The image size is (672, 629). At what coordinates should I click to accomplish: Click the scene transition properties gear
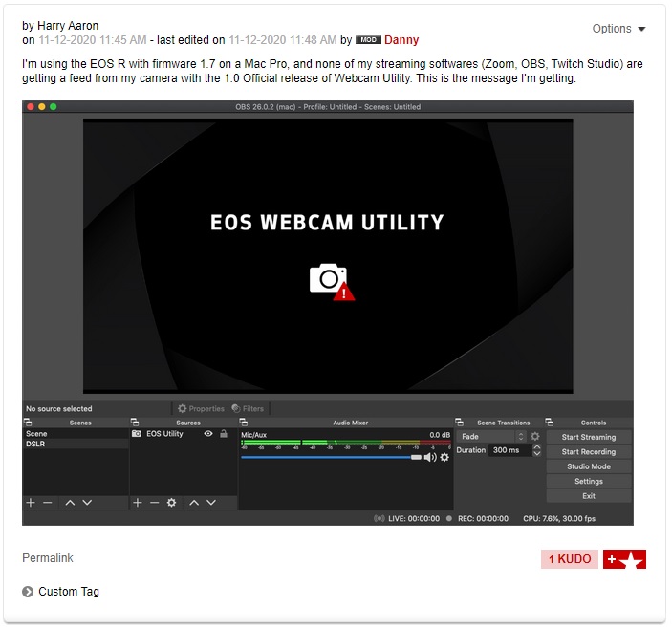[535, 437]
